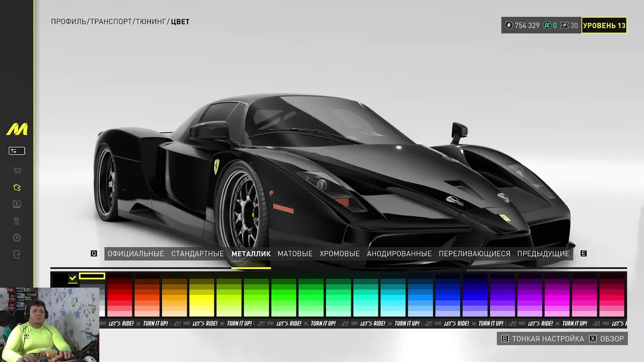Pick the pure bright red swatch
Screen dimensions: 644x362
pos(119,297)
